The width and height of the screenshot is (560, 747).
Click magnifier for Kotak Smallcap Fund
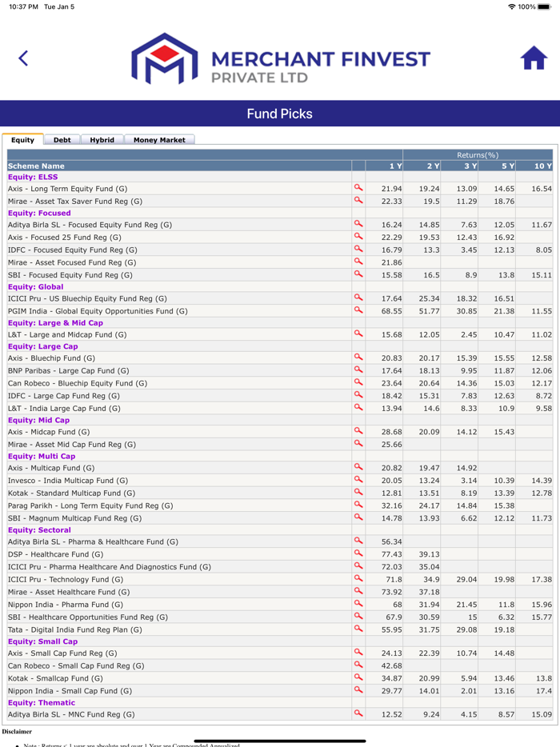[358, 677]
